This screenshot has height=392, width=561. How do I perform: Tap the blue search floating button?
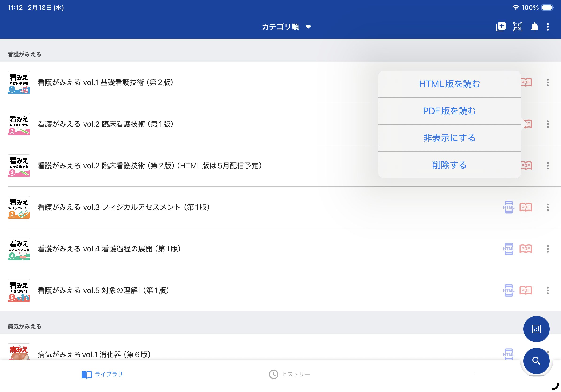pyautogui.click(x=536, y=361)
